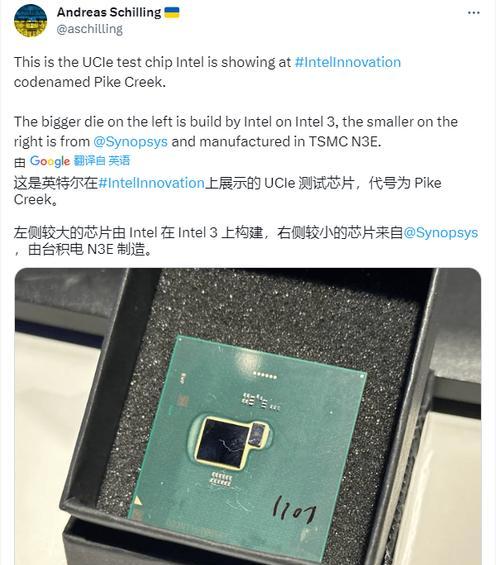Click the 'codenamed Pike Creek.' text line
Screen dimensions: 500x565
[x=90, y=82]
